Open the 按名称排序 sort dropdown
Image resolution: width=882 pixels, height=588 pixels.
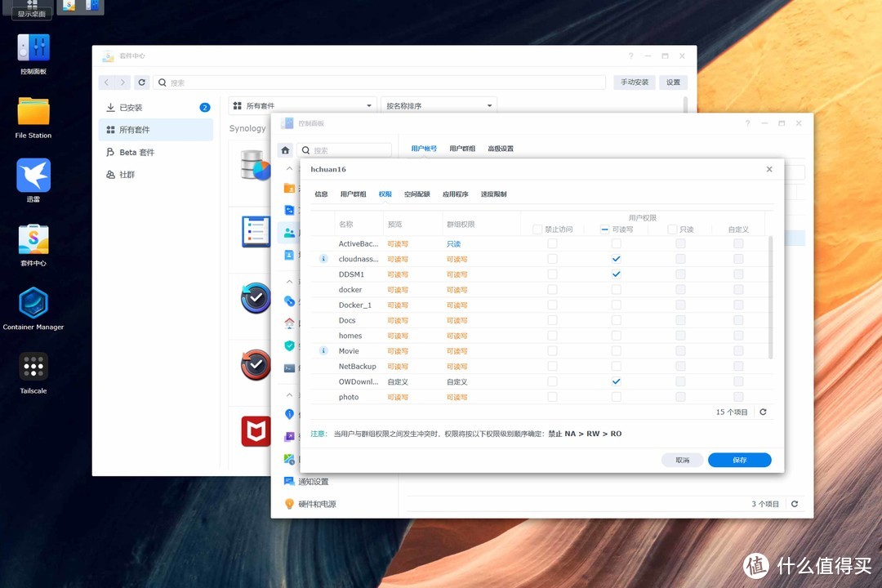pyautogui.click(x=439, y=106)
